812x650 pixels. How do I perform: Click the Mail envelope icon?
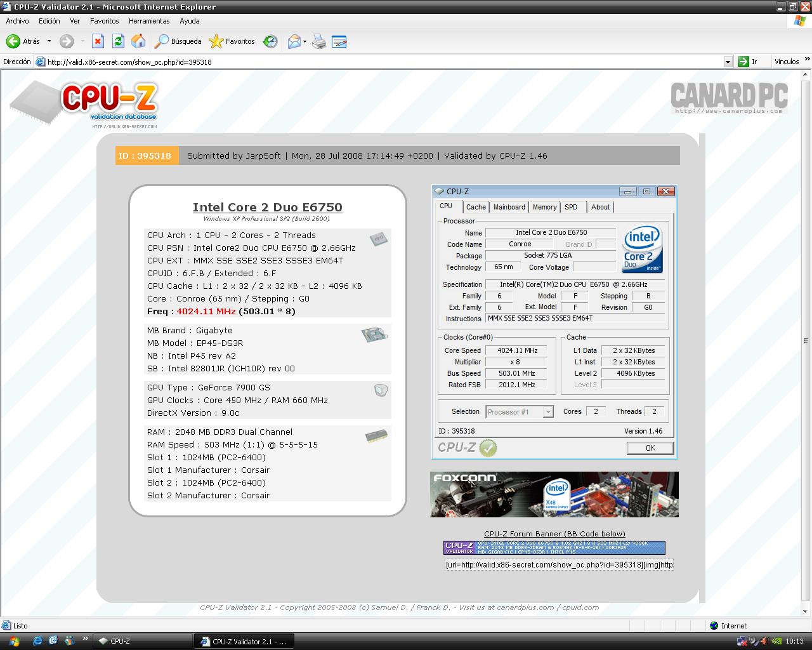pos(294,41)
